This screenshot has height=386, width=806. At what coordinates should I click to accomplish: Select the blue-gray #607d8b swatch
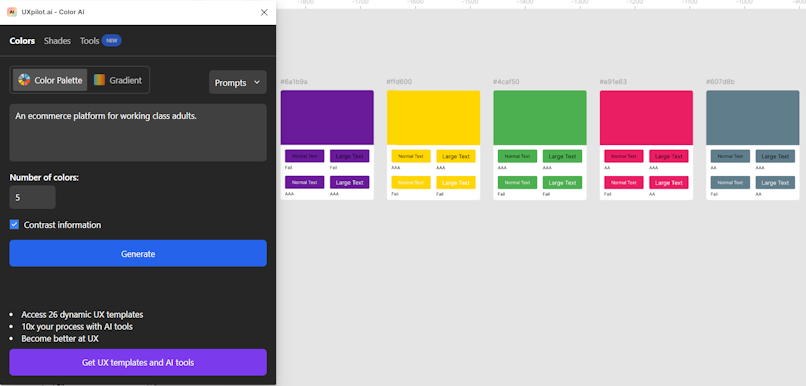pyautogui.click(x=753, y=117)
